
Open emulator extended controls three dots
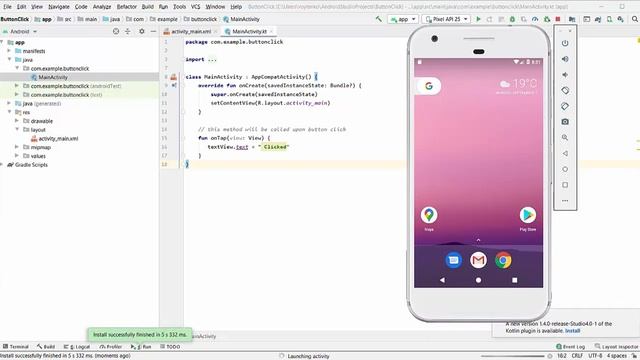[x=565, y=200]
